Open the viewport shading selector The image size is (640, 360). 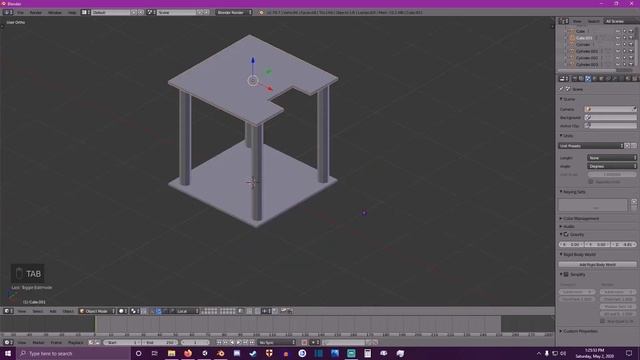122,311
